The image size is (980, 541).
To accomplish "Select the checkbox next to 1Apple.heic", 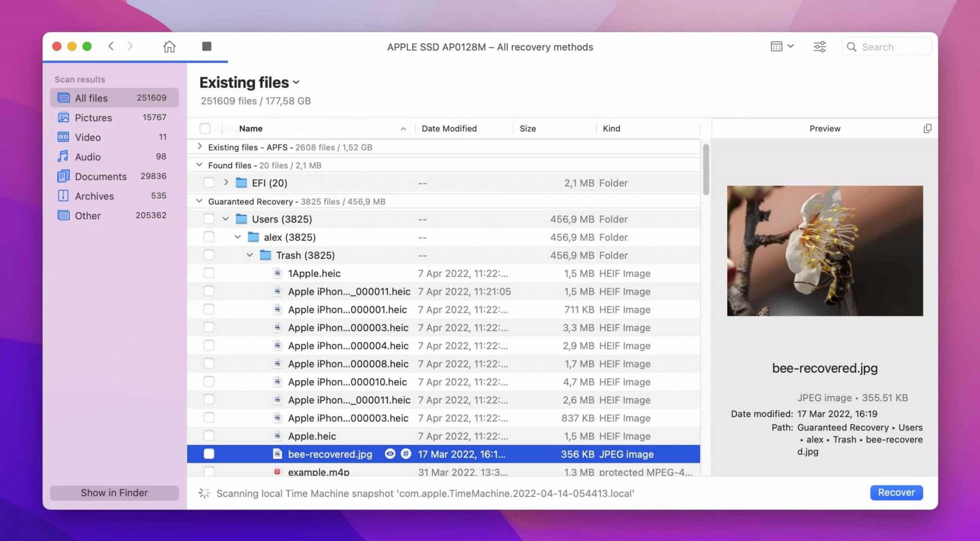I will pos(209,273).
